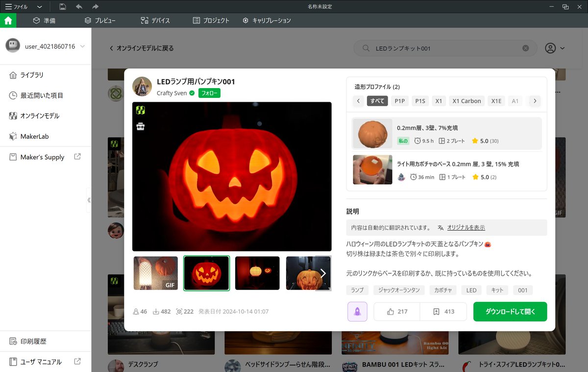Click the カボチャ tag

coord(443,290)
